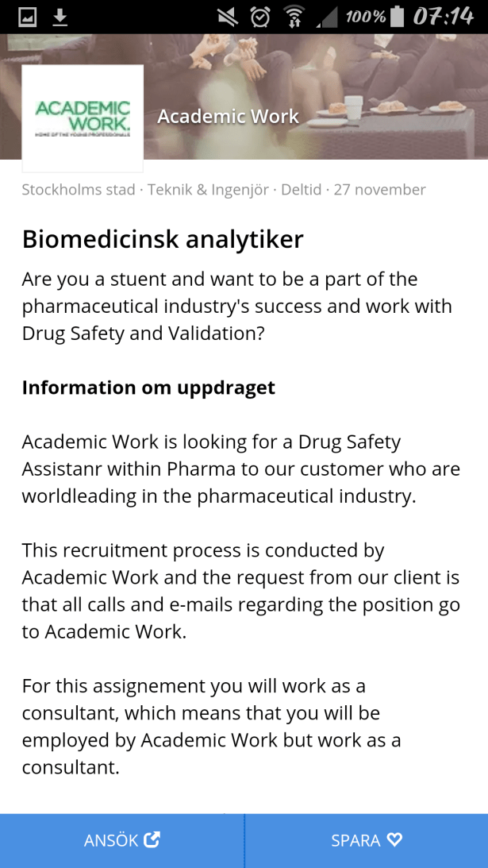Tap the Academic Work logo thumbnail

point(83,118)
